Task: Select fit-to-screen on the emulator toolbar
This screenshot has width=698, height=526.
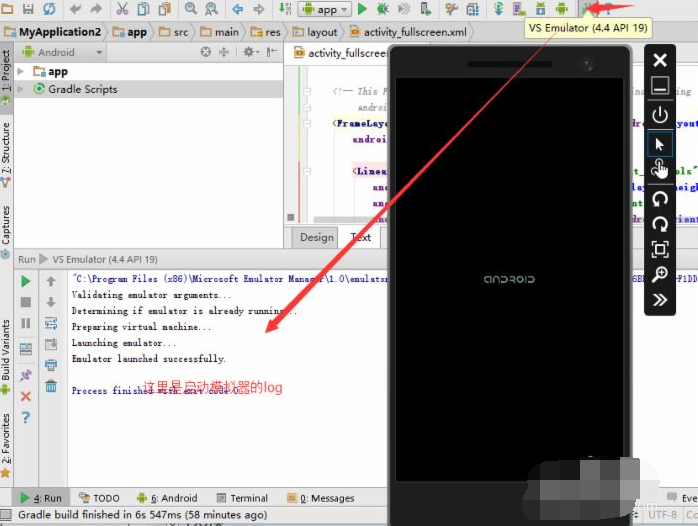Action: [660, 249]
